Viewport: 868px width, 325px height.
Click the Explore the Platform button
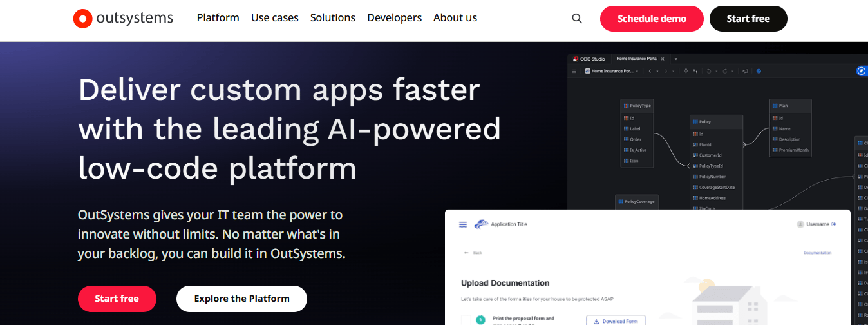241,299
